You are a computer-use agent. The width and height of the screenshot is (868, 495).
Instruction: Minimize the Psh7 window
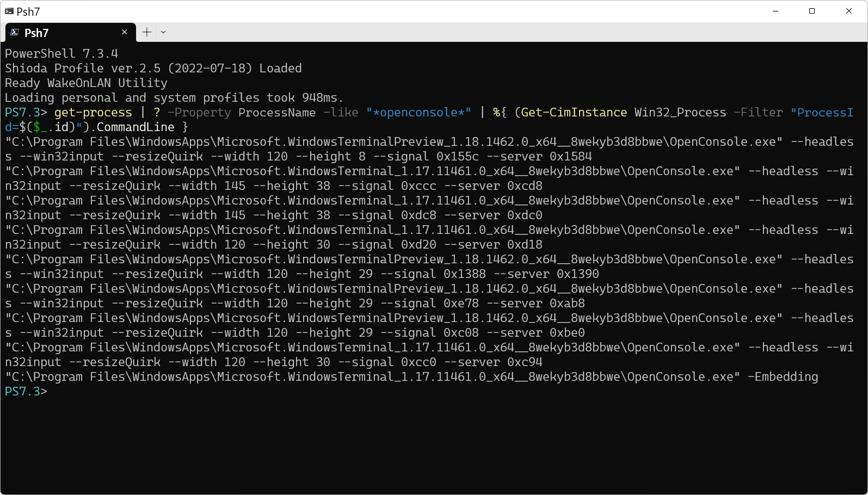775,11
